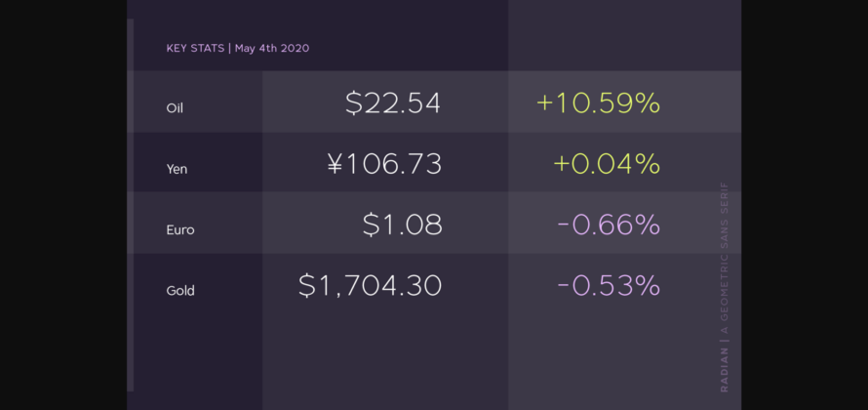Click the empty area below the Gold row
Viewport: 868px width, 410px height.
(434, 360)
